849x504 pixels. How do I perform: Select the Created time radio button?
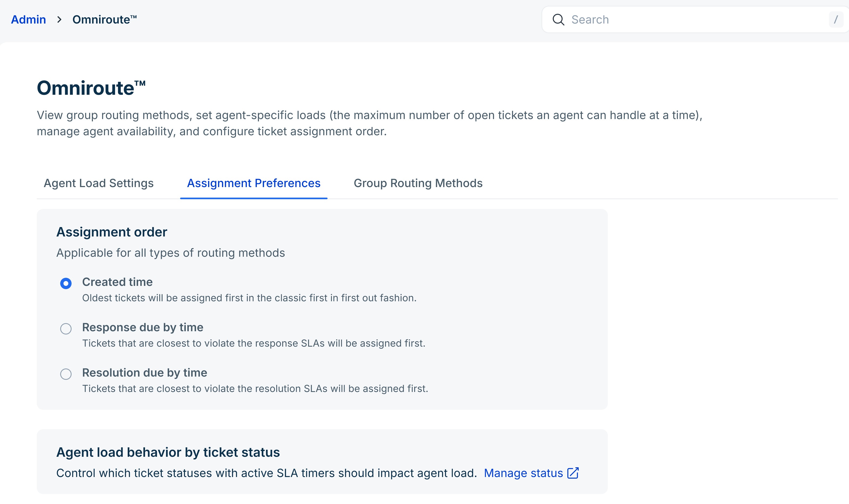click(x=66, y=283)
